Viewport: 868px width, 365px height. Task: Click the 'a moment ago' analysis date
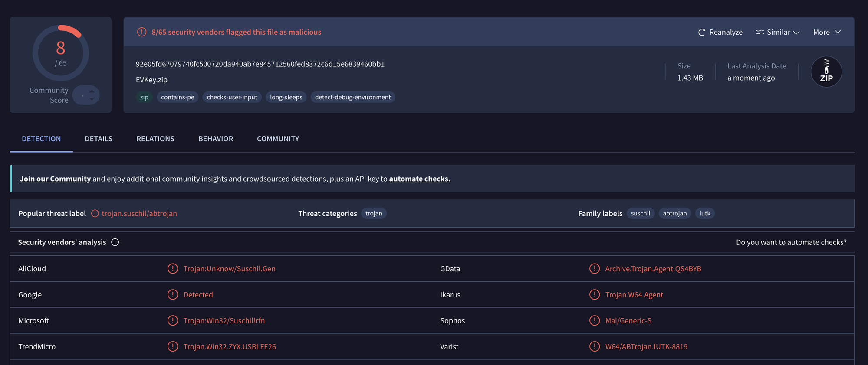tap(751, 78)
